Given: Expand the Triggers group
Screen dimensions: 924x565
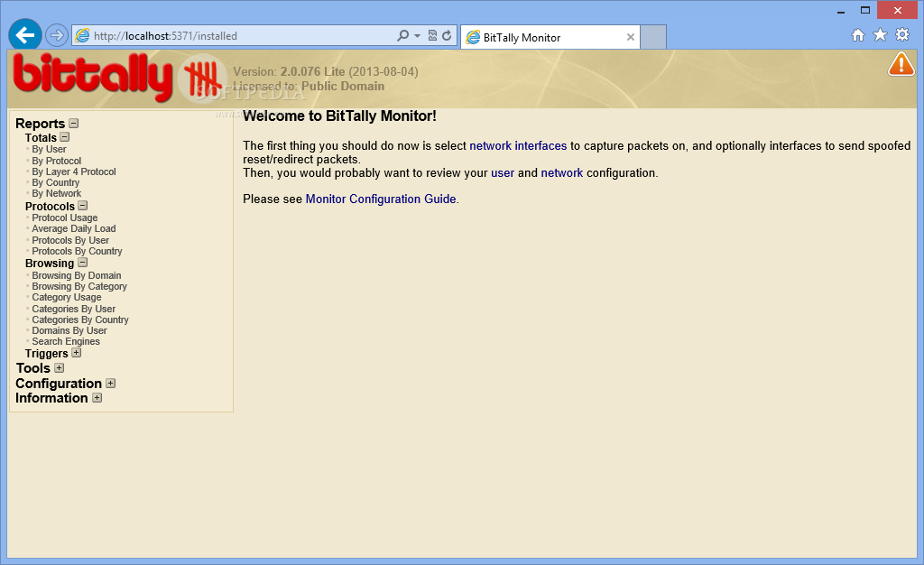Looking at the screenshot, I should pyautogui.click(x=76, y=352).
